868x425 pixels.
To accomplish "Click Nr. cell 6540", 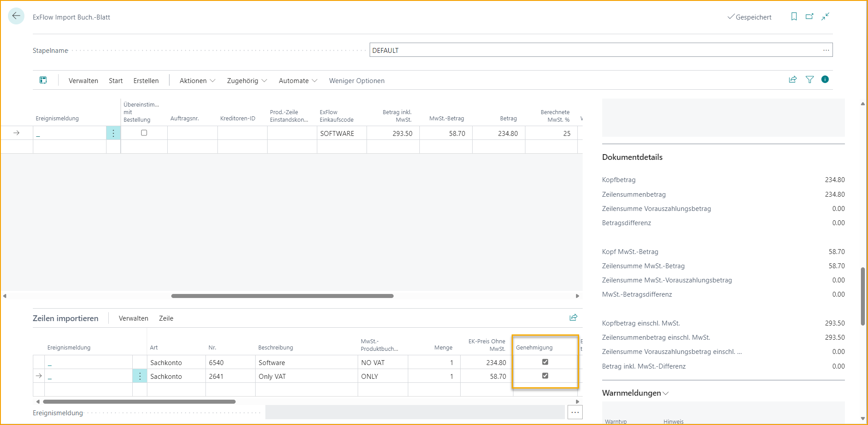I will tap(230, 362).
